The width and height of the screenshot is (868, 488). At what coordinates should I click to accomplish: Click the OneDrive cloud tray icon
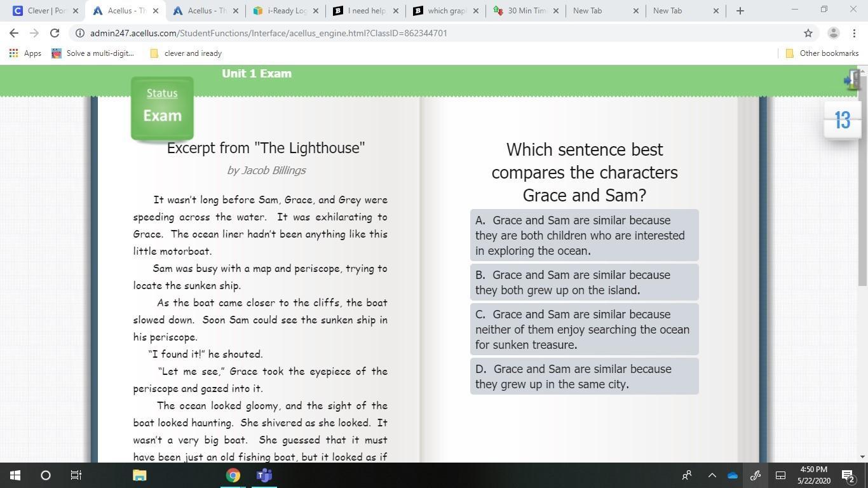point(733,475)
